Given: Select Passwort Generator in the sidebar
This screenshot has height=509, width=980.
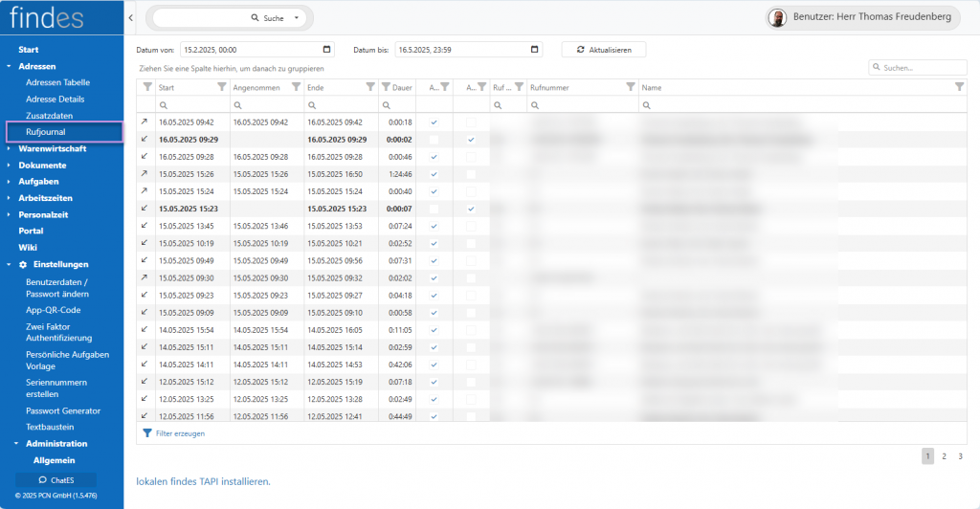Looking at the screenshot, I should [63, 410].
